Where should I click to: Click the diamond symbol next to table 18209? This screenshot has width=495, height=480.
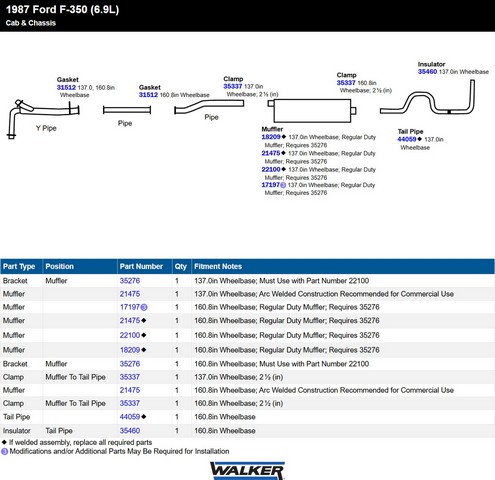144,350
